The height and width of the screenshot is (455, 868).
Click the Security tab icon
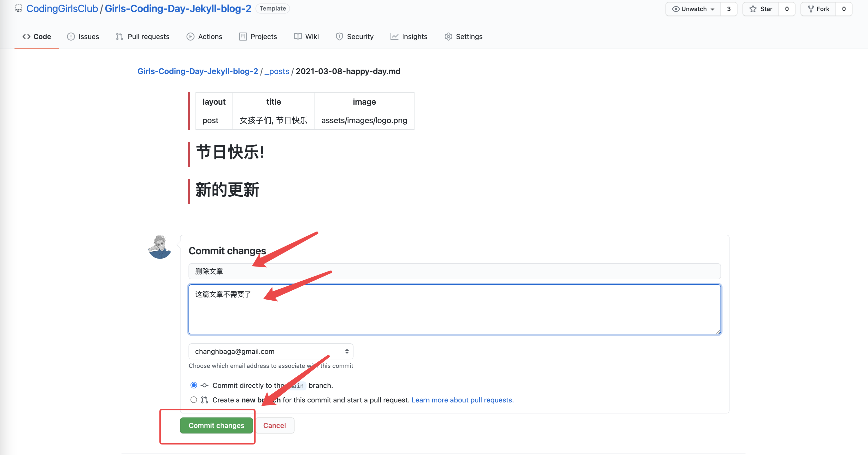(x=339, y=36)
